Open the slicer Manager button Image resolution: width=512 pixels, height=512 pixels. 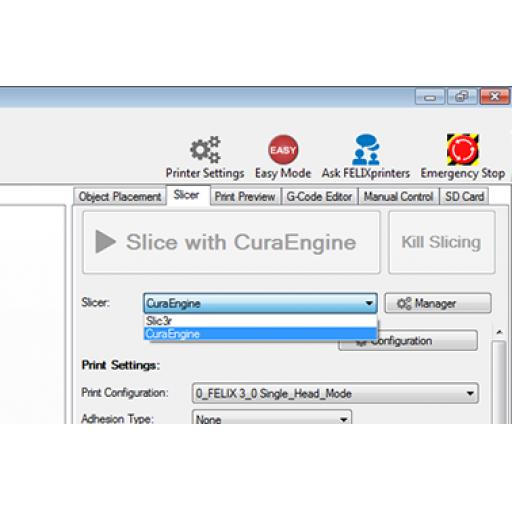click(438, 303)
